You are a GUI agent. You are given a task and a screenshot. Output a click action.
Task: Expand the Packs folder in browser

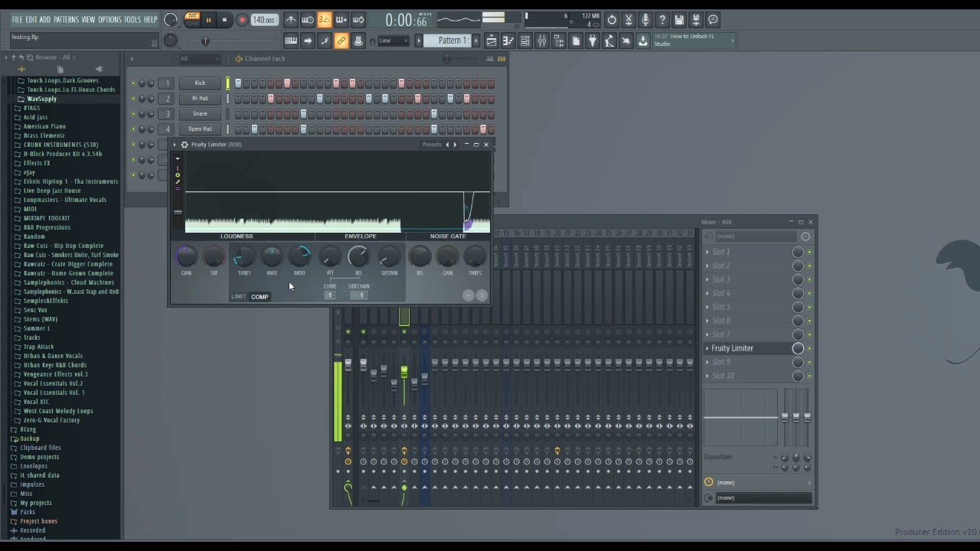(x=28, y=512)
